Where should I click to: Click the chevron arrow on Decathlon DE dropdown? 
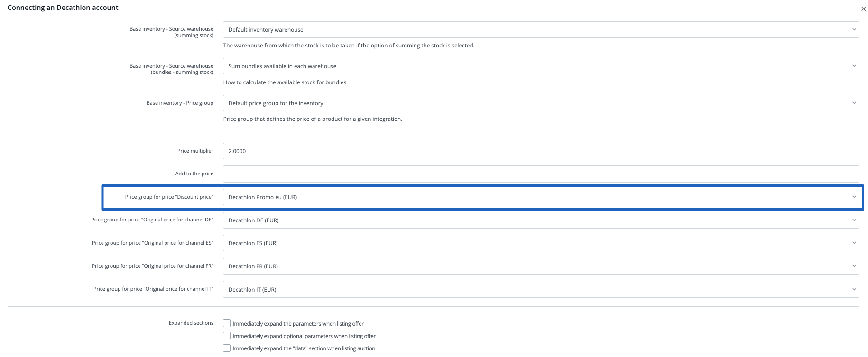point(854,220)
